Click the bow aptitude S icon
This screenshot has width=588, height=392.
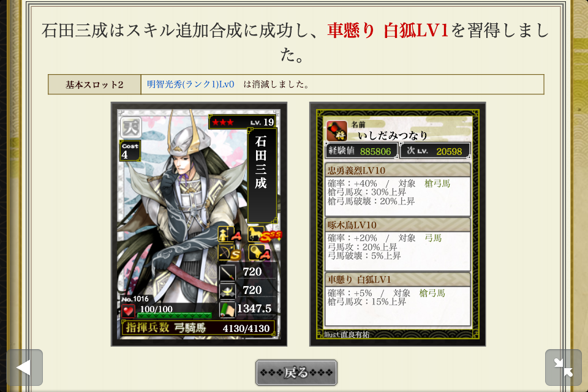pos(230,252)
